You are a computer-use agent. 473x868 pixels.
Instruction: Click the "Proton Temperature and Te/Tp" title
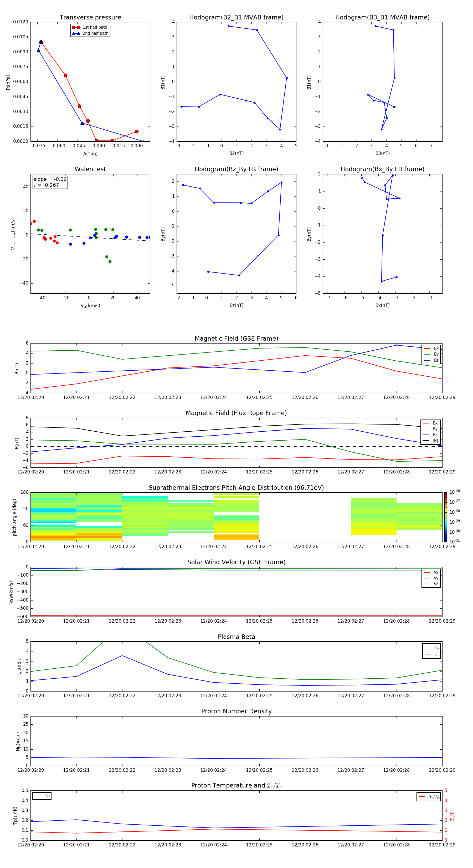236,786
